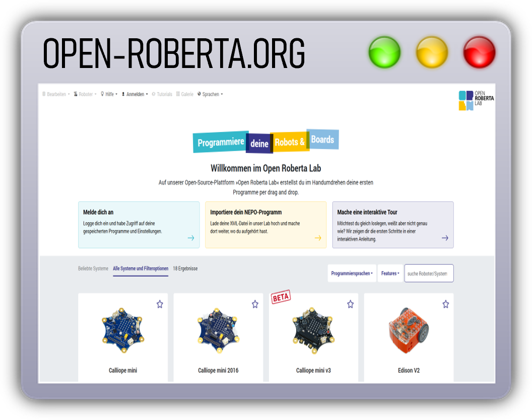Select Alle Systeme und Filteroptionen tab
Viewport: 532px width, 420px height.
pyautogui.click(x=141, y=268)
